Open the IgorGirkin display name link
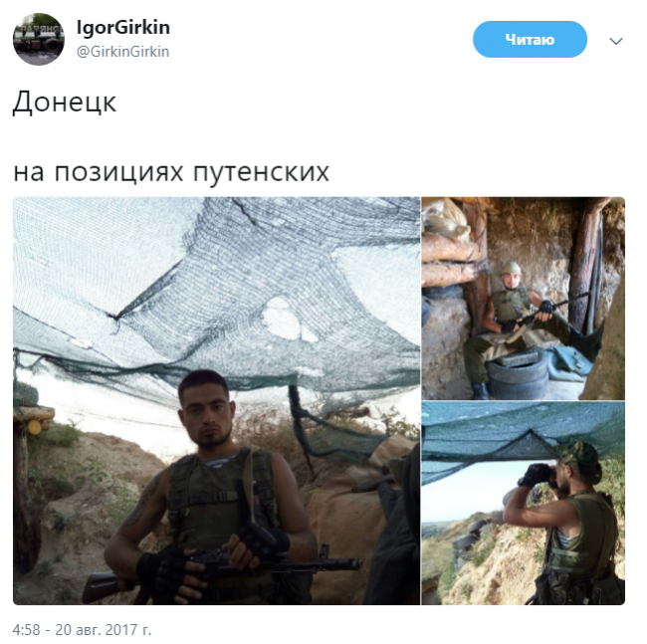 123,28
